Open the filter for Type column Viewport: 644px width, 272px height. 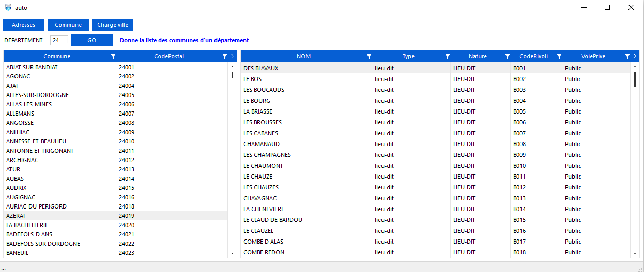click(x=448, y=56)
